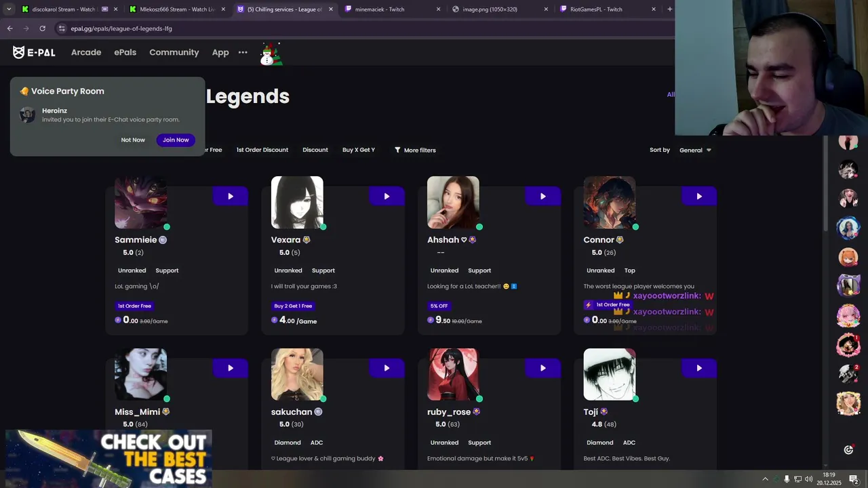Close the minemaciek Twitch tab
This screenshot has height=488, width=868.
[x=438, y=9]
